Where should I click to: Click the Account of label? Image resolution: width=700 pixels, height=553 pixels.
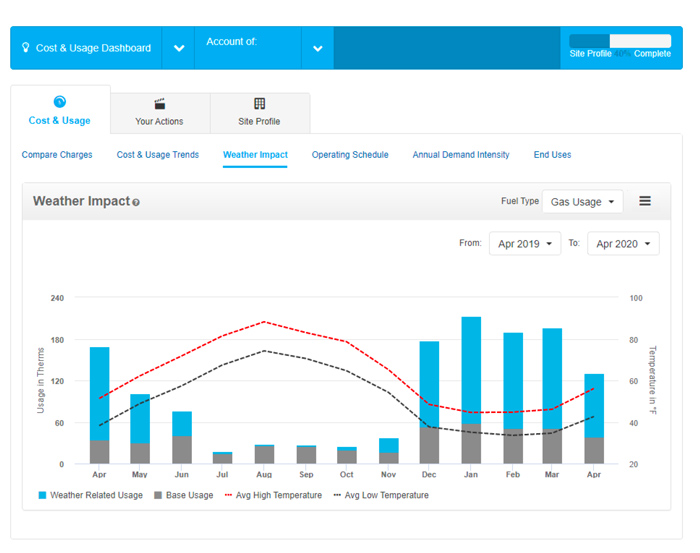pos(231,42)
